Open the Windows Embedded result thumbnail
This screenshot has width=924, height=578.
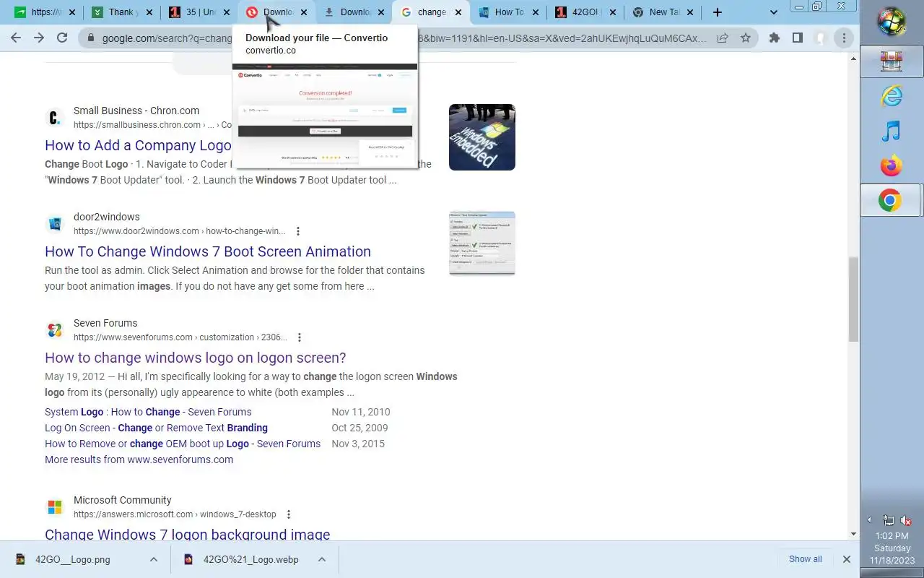coord(482,137)
